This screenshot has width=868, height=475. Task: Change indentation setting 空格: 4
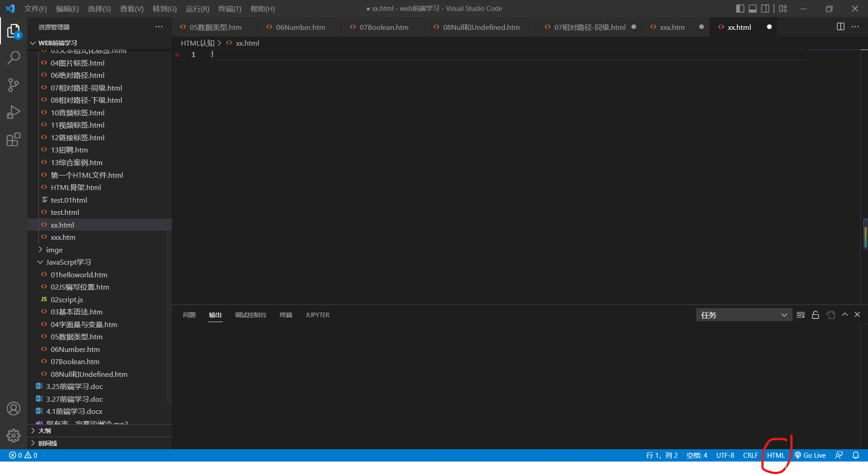(x=697, y=455)
